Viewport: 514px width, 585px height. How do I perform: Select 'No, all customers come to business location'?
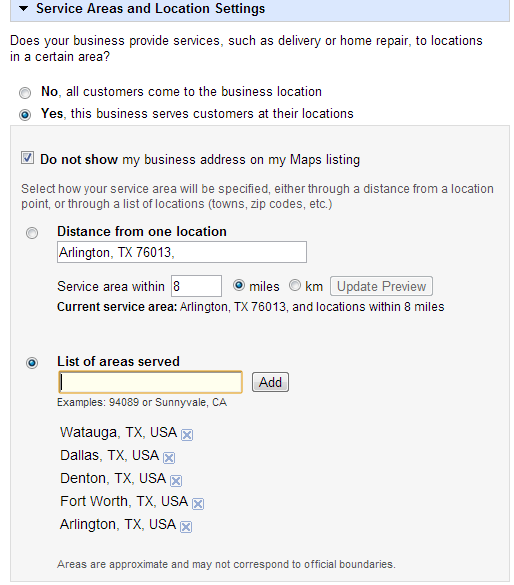tap(25, 93)
